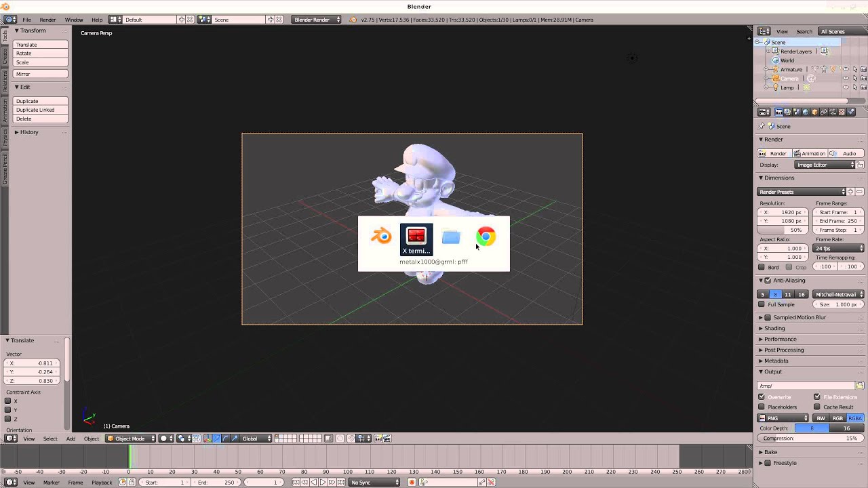Switch to Chrome in the app switcher
This screenshot has height=488, width=868.
[486, 237]
